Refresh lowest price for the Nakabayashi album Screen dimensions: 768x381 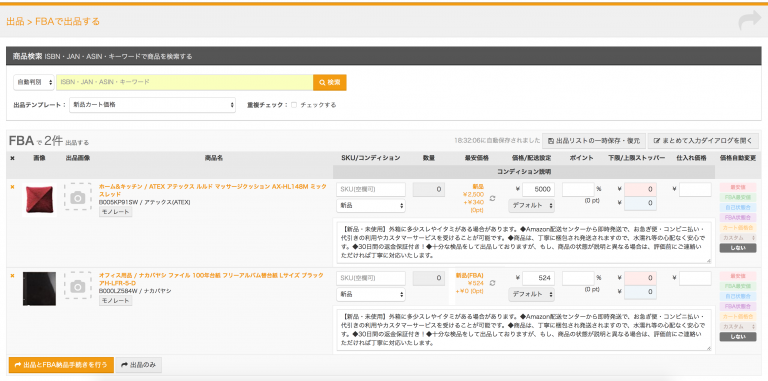point(492,283)
